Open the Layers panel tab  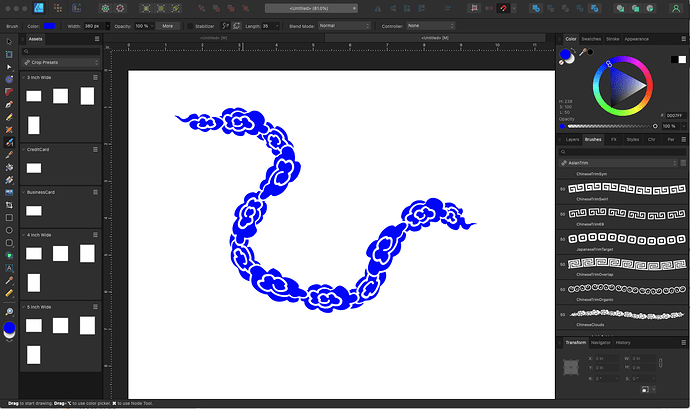572,139
